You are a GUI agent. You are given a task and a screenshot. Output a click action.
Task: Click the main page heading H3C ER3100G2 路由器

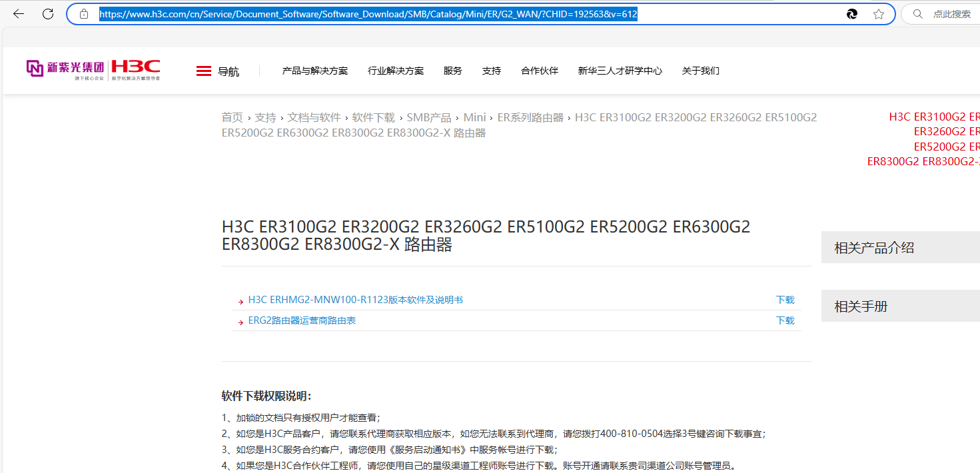point(486,236)
